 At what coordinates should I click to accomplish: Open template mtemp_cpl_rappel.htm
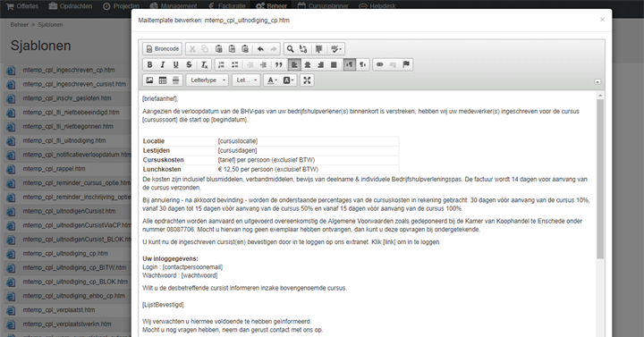(55, 169)
